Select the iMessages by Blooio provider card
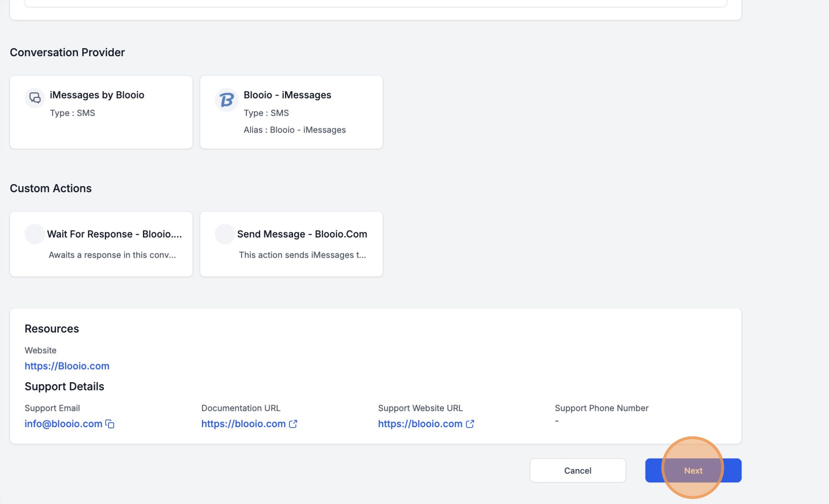 101,112
